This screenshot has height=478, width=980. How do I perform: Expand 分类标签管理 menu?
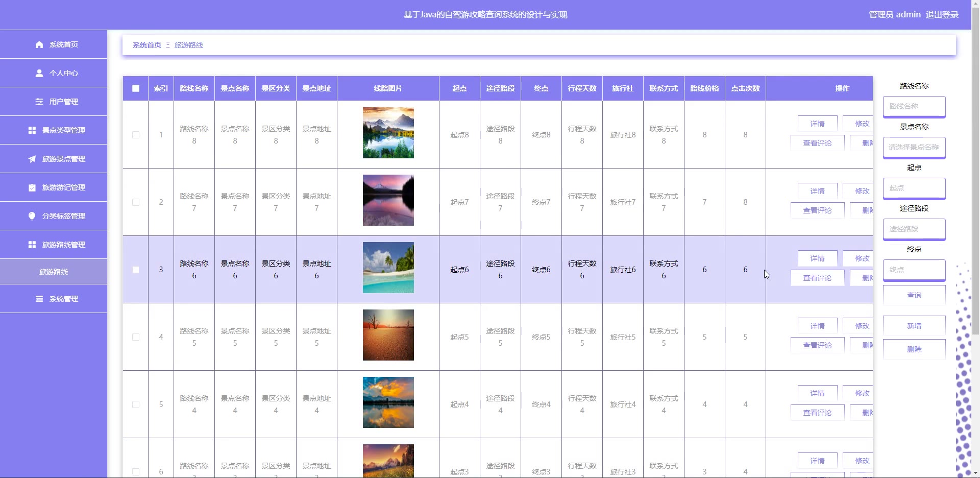click(x=54, y=216)
